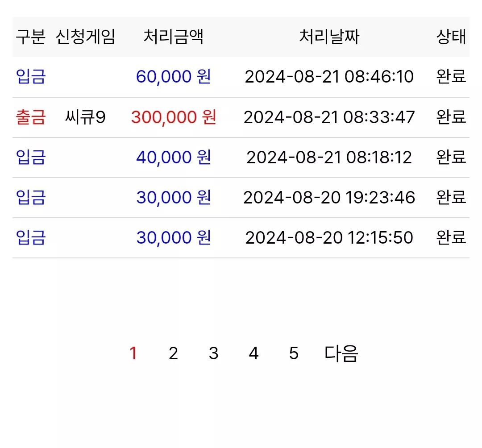
Task: Open page 4 in pagination
Action: [253, 353]
